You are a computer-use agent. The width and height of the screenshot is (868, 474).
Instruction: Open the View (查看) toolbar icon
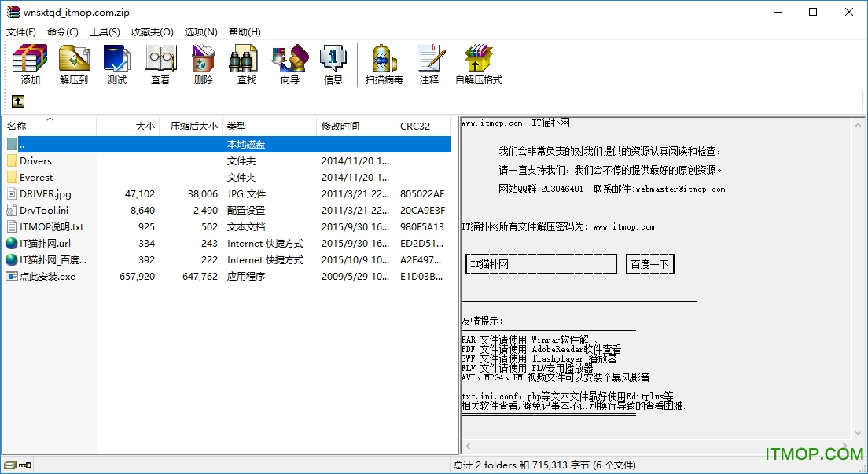click(160, 64)
